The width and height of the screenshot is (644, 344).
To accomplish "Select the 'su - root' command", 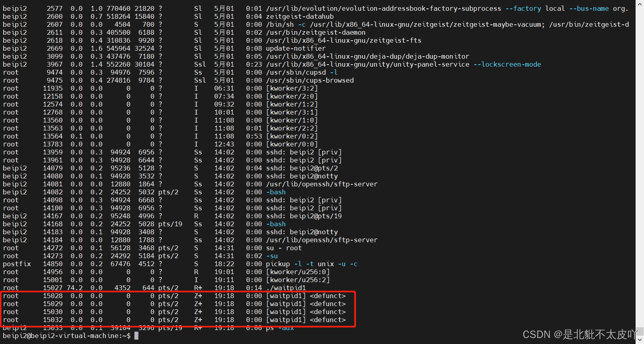I will point(284,248).
